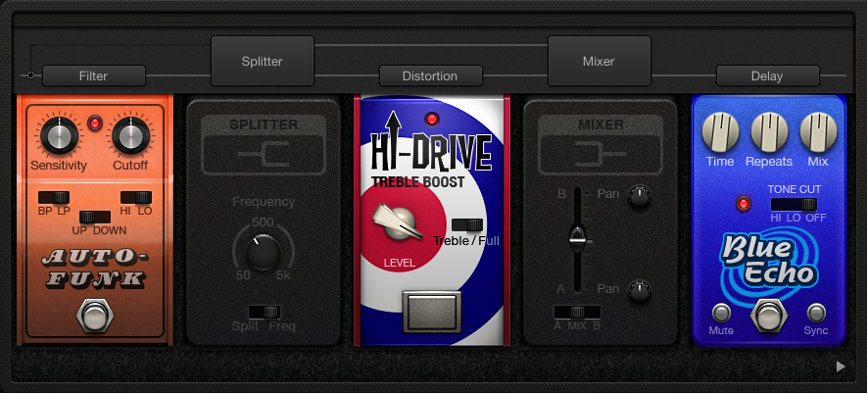Click the red LED on Blue Echo
The height and width of the screenshot is (394, 868).
[744, 204]
